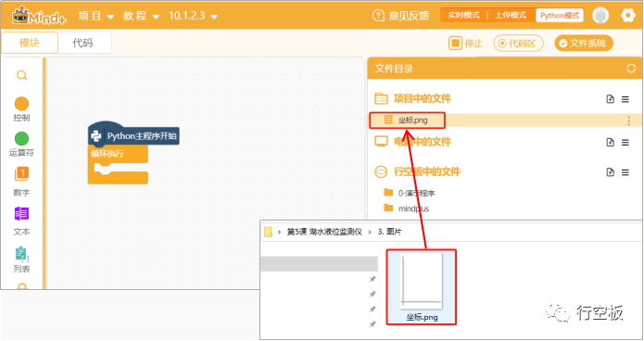The height and width of the screenshot is (341, 644).
Task: Open more options for 坐标.png row
Action: pos(629,120)
